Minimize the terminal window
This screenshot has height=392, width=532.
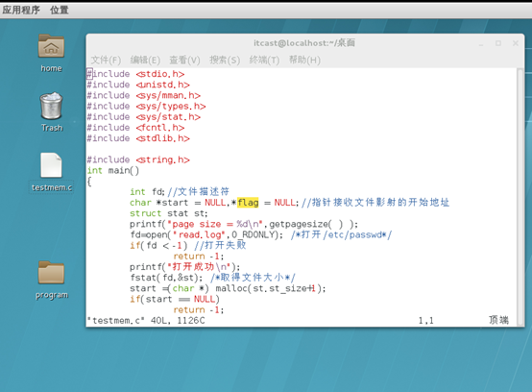tap(481, 43)
